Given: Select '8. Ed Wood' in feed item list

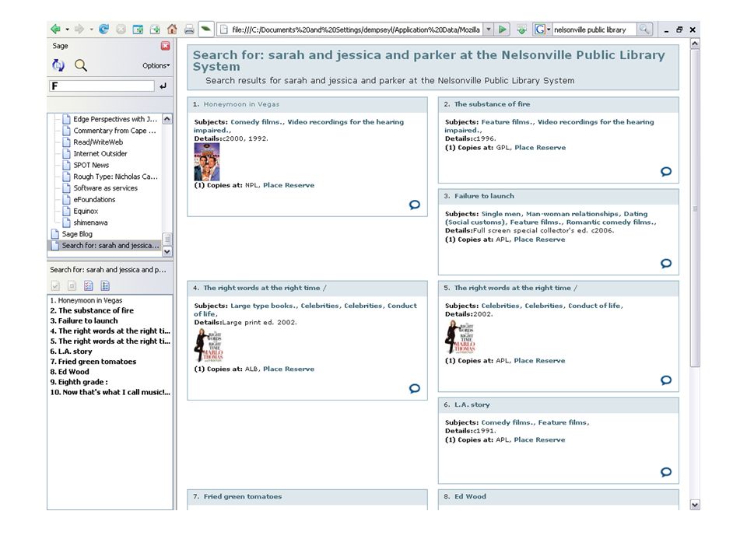Looking at the screenshot, I should coord(69,372).
